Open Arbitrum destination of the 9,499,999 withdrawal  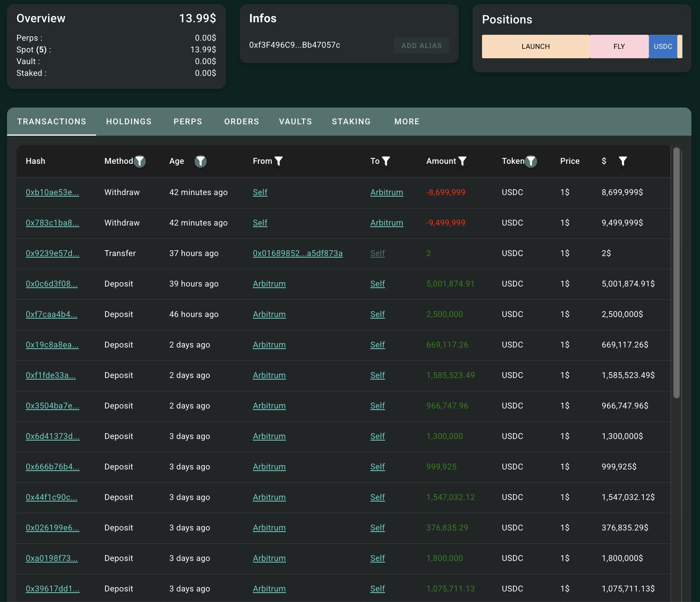pos(387,223)
